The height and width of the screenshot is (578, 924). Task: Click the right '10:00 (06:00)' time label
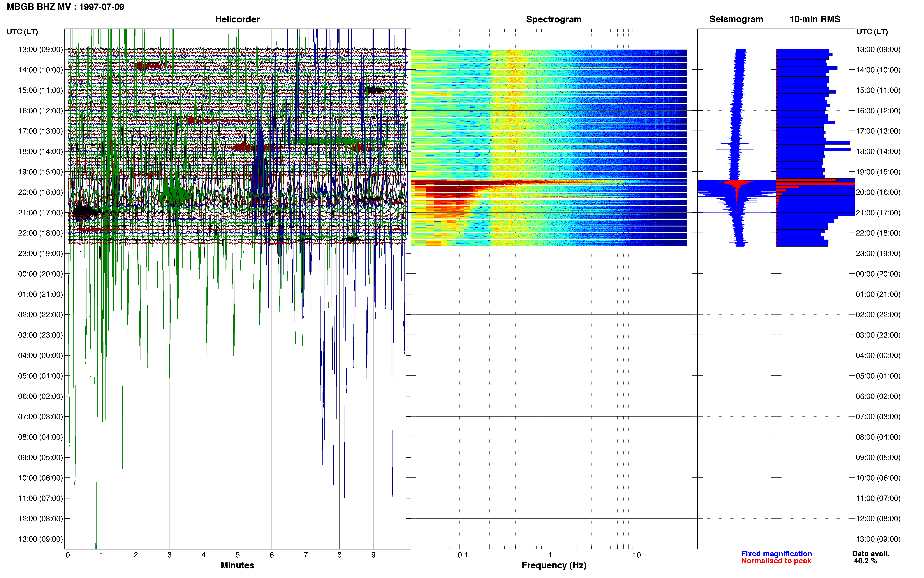(x=878, y=478)
